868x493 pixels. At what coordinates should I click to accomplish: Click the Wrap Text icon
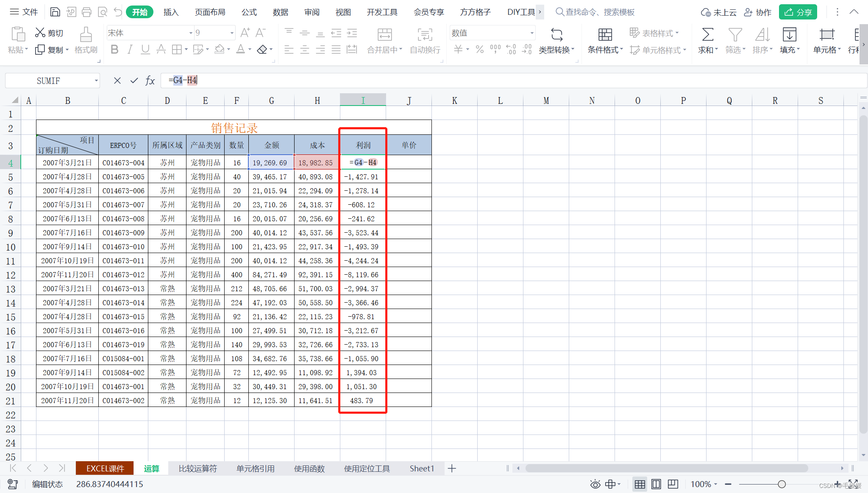click(x=425, y=35)
